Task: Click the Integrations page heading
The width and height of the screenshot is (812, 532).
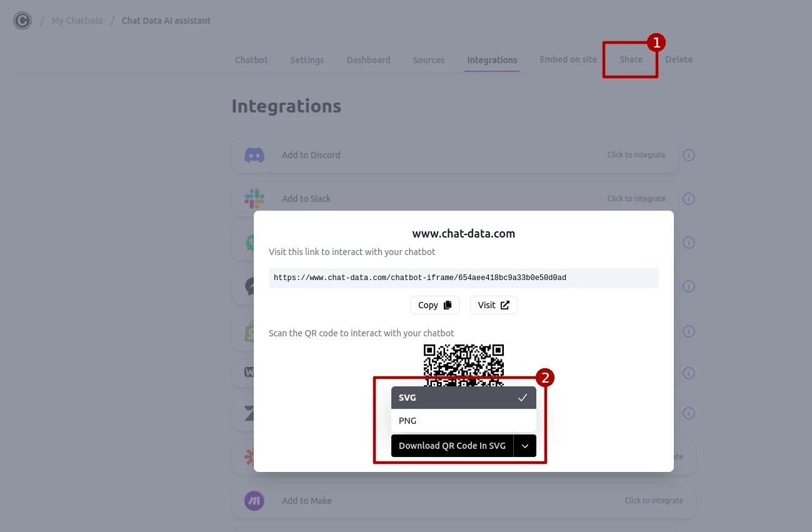Action: [x=286, y=106]
